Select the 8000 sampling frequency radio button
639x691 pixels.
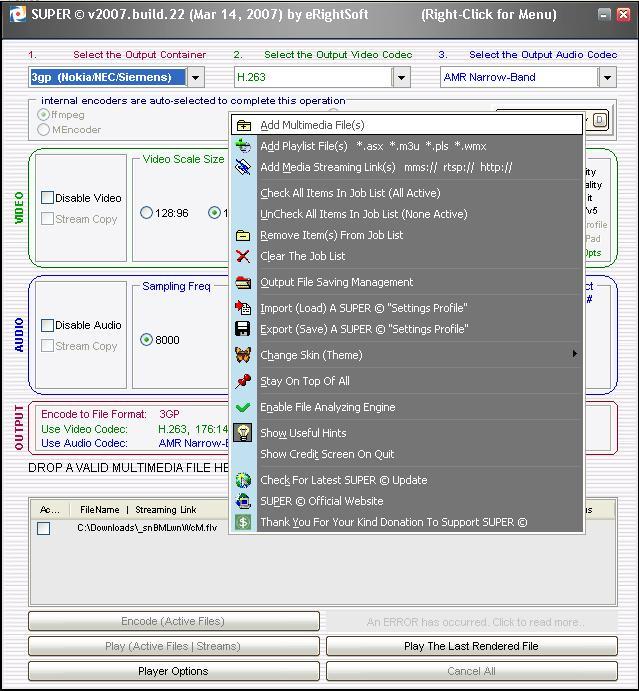coord(146,340)
